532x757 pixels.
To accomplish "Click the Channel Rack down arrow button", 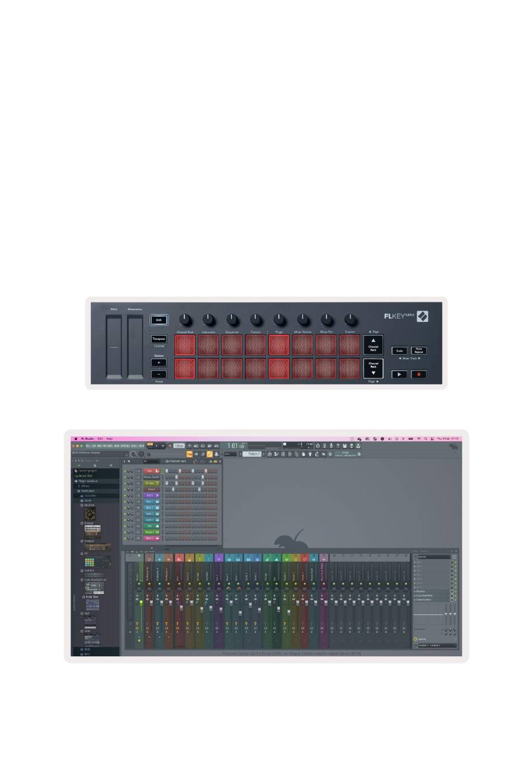I will pos(374,367).
